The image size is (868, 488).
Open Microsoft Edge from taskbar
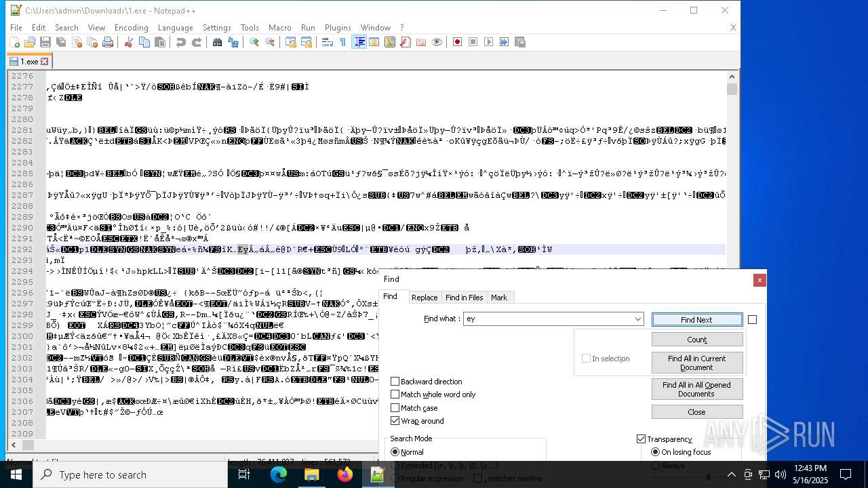pos(279,474)
